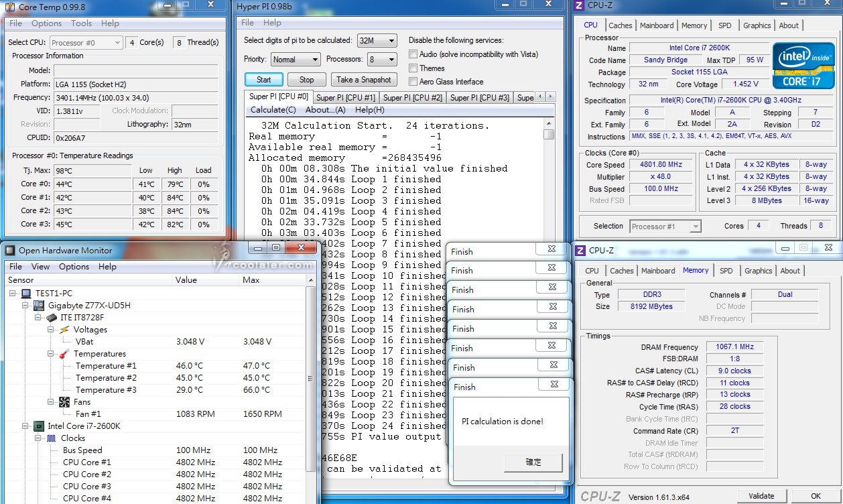The height and width of the screenshot is (504, 843).
Task: Click the Core Temp title bar icon
Action: pos(10,7)
